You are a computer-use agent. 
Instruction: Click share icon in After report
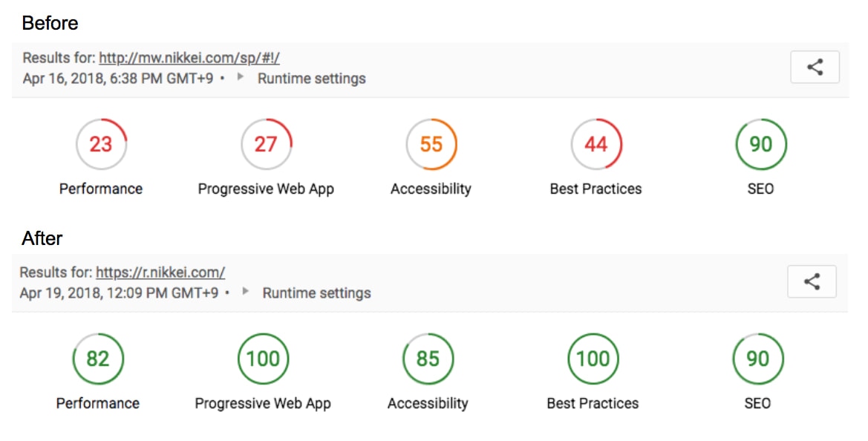pos(812,281)
